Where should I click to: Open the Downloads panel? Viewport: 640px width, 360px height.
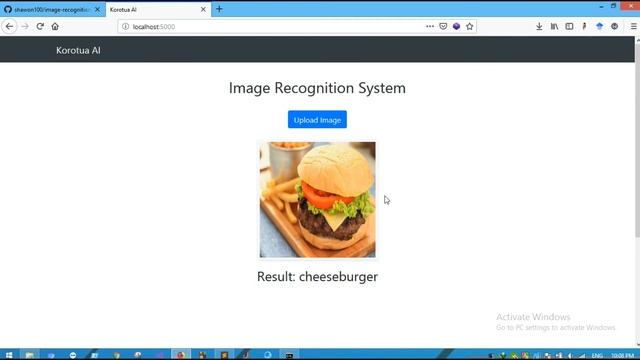(x=539, y=27)
